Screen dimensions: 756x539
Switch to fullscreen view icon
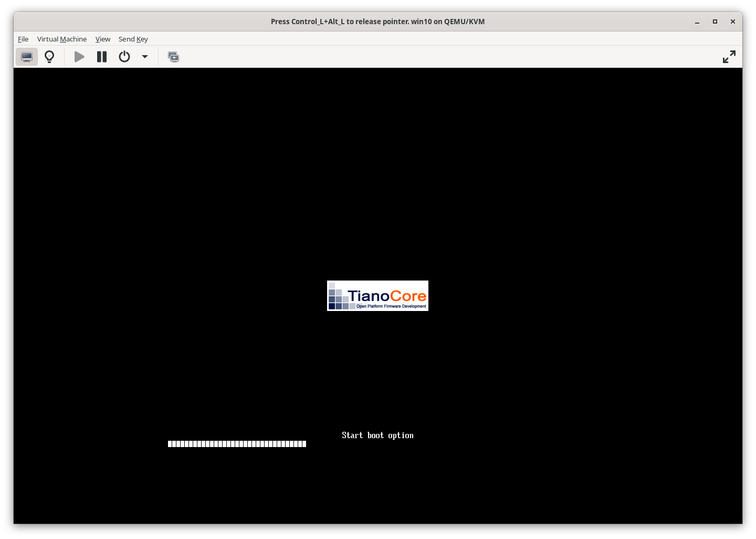pyautogui.click(x=729, y=57)
